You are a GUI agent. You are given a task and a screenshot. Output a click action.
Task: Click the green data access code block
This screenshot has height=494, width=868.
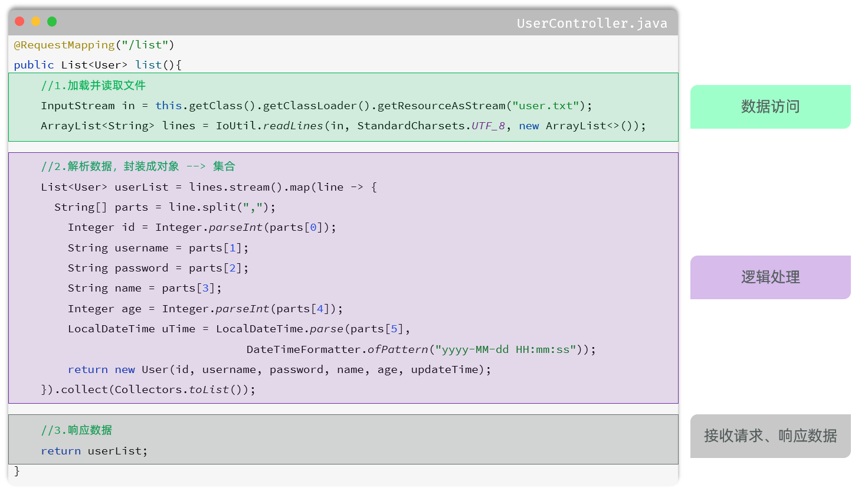pos(342,107)
